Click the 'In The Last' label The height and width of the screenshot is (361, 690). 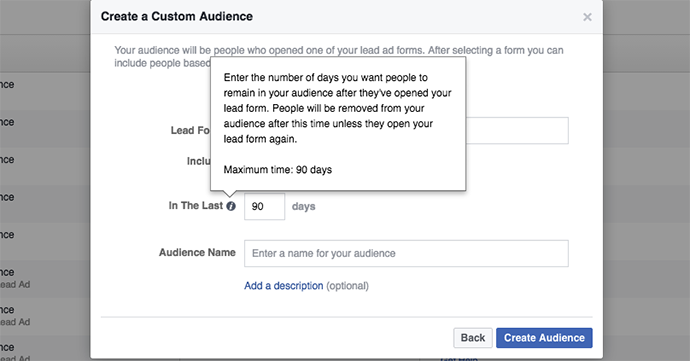[195, 206]
